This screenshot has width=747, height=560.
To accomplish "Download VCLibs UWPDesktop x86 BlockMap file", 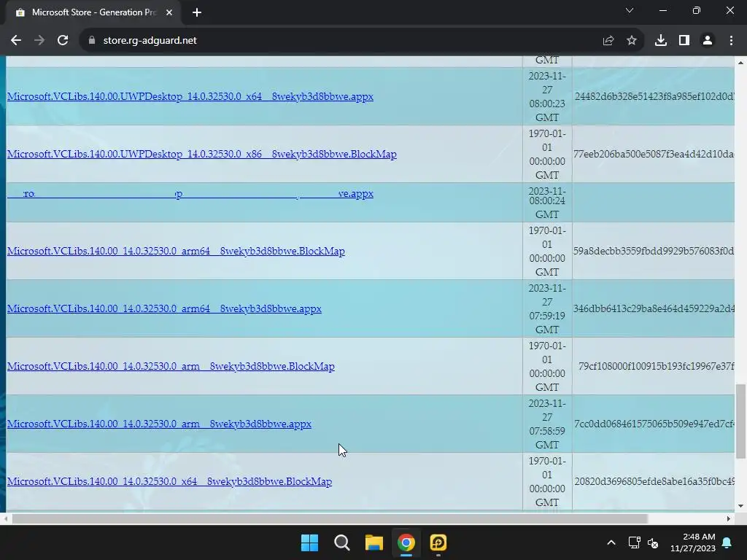I will 201,155.
